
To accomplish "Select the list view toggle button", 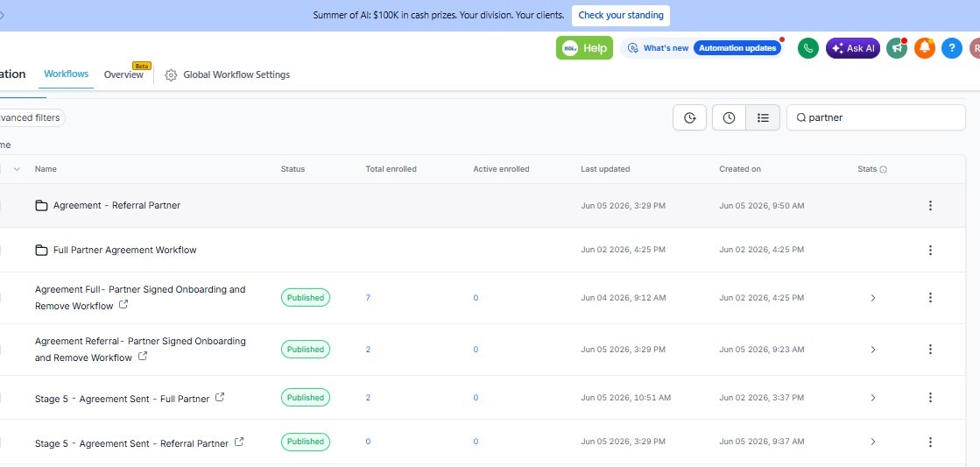I will (x=763, y=117).
